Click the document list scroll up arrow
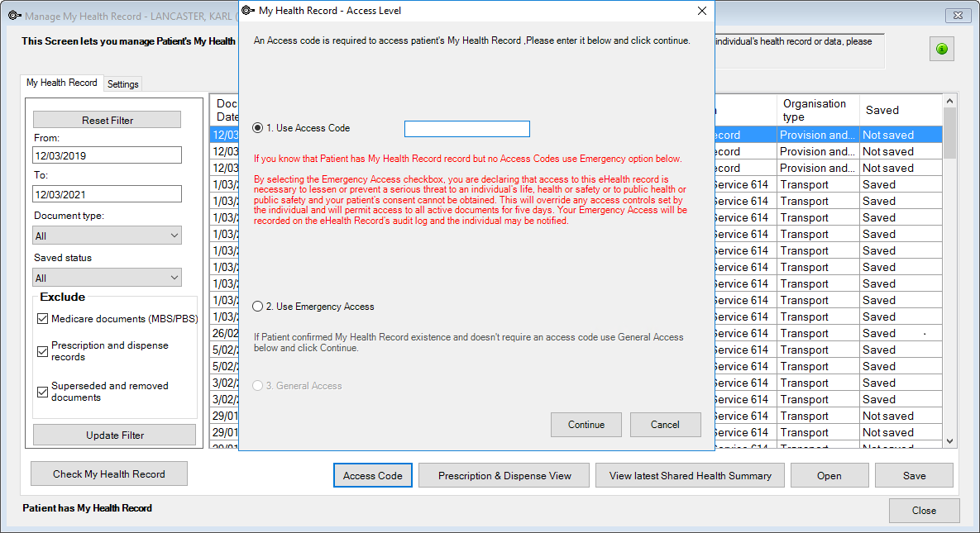 (949, 101)
